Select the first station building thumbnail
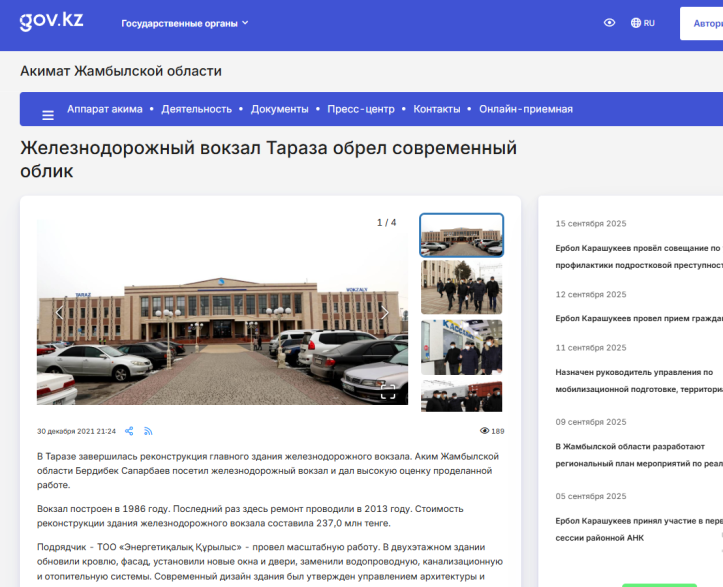723x587 pixels. (x=461, y=235)
